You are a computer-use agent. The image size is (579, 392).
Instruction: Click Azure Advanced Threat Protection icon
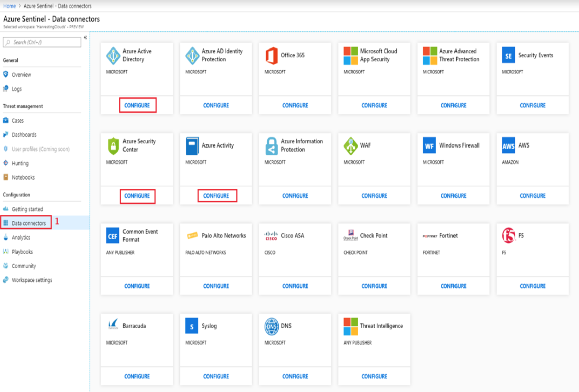[430, 56]
